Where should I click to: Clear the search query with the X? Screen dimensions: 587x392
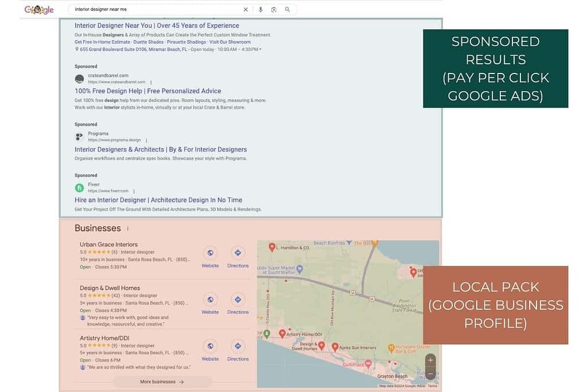tap(246, 9)
